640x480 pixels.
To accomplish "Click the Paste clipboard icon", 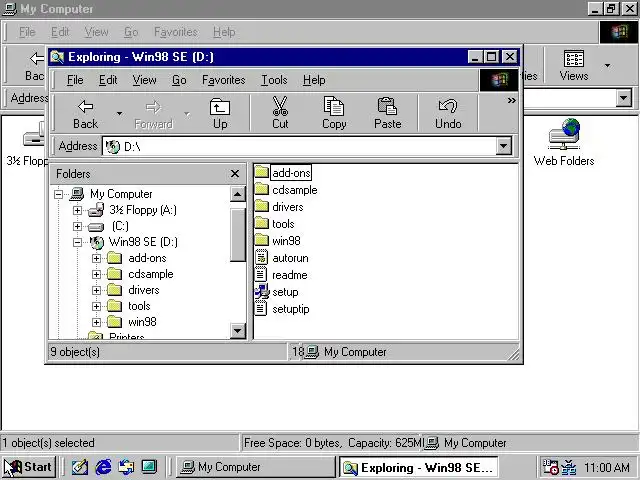I will (387, 107).
